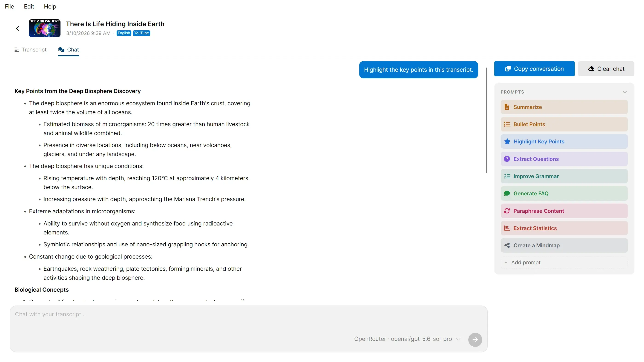Run the Highlight Key Points prompt

coord(564,141)
